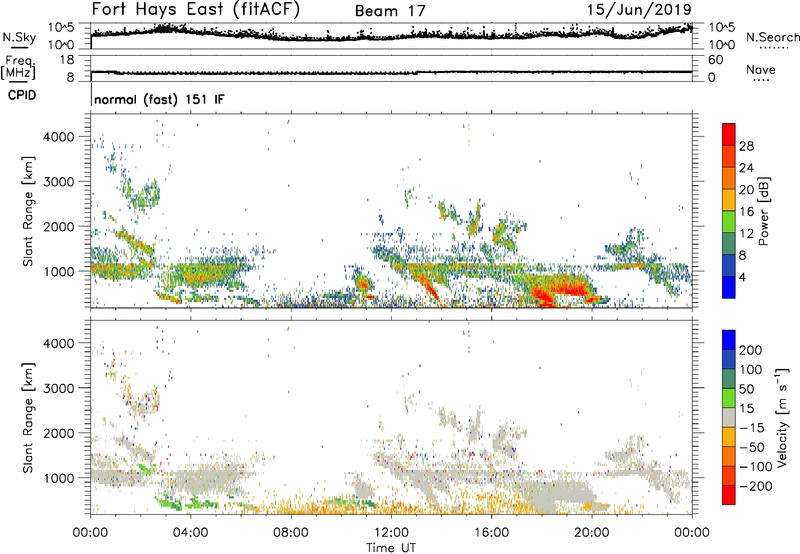Click the 'Velocity [m s-1]' color bar label
This screenshot has width=800, height=554.
click(782, 417)
